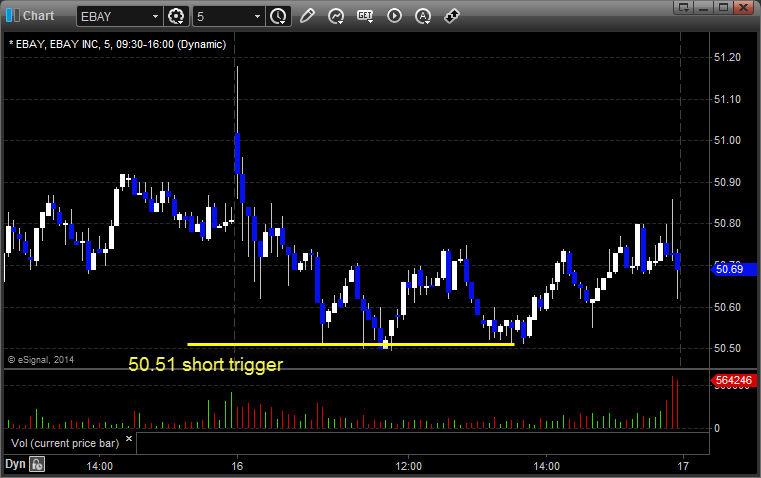Screen dimensions: 761x478
Task: Close the Vol study pane with X
Action: (129, 439)
